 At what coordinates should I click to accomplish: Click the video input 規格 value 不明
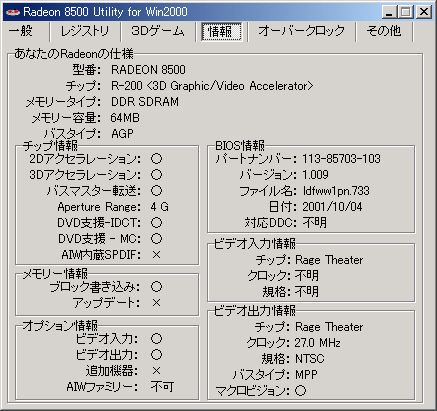tap(307, 292)
